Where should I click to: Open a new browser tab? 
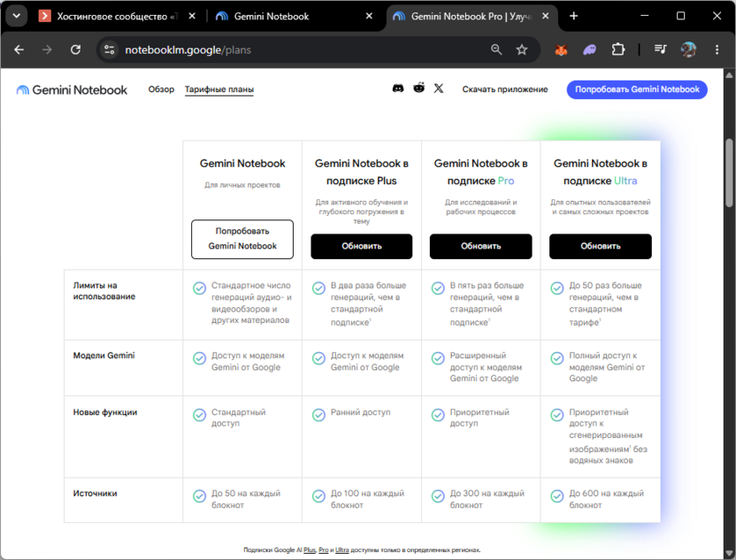tap(573, 16)
